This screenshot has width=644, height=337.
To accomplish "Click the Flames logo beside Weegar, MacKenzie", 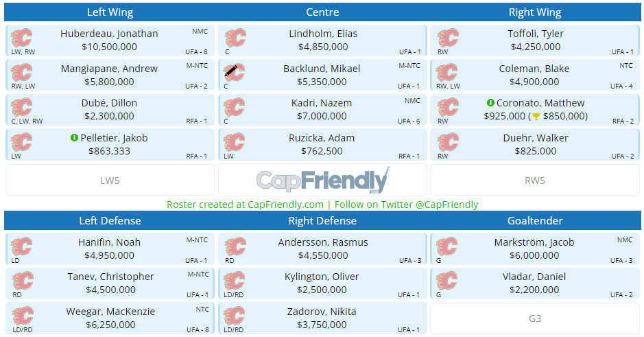I will pos(23,316).
